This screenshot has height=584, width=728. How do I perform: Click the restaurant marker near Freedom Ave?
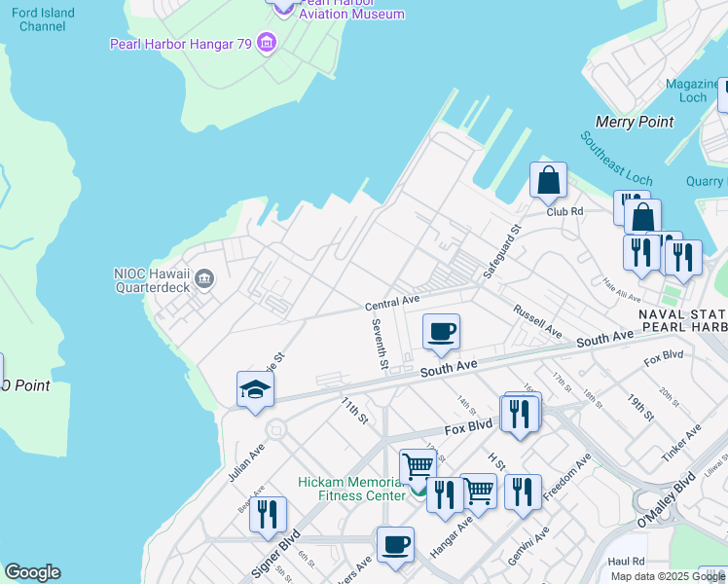(523, 495)
